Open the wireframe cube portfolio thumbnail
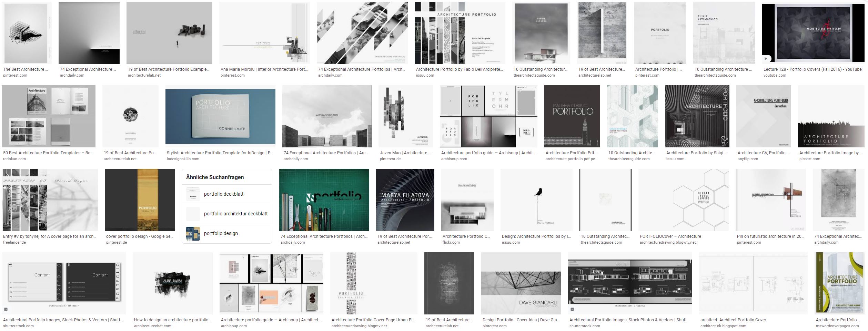This screenshot has height=331, width=868. coord(27,33)
